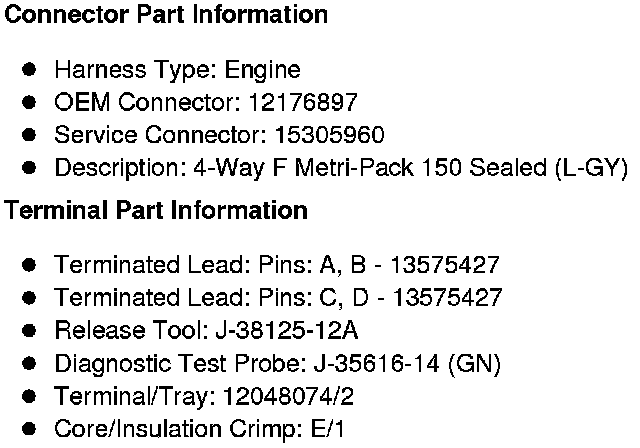The image size is (640, 448).
Task: Click OEM Connector number 12176897
Action: 303,102
